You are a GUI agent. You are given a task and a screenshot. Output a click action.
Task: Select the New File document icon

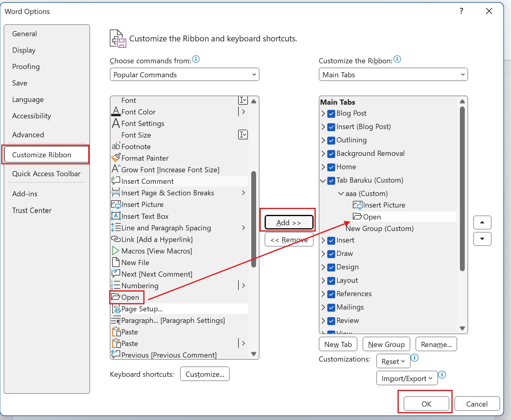tap(116, 262)
